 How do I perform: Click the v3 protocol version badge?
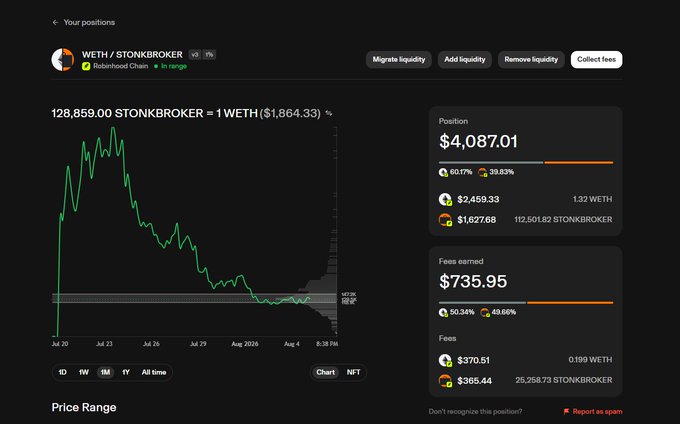[195, 55]
